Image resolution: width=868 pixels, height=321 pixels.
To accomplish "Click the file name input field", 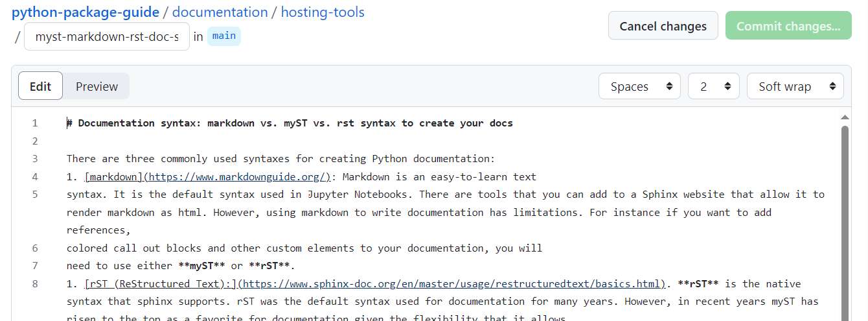I will click(x=107, y=36).
